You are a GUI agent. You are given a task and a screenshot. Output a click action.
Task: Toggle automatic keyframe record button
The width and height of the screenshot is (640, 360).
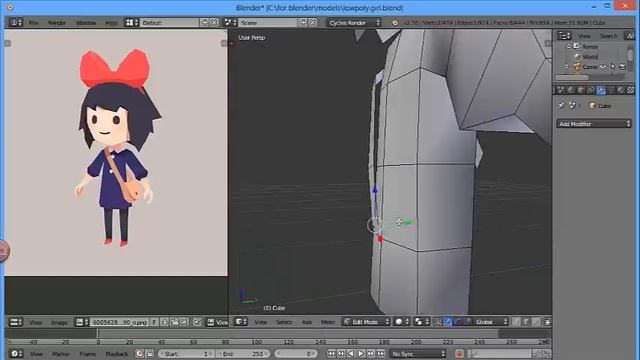click(x=459, y=353)
